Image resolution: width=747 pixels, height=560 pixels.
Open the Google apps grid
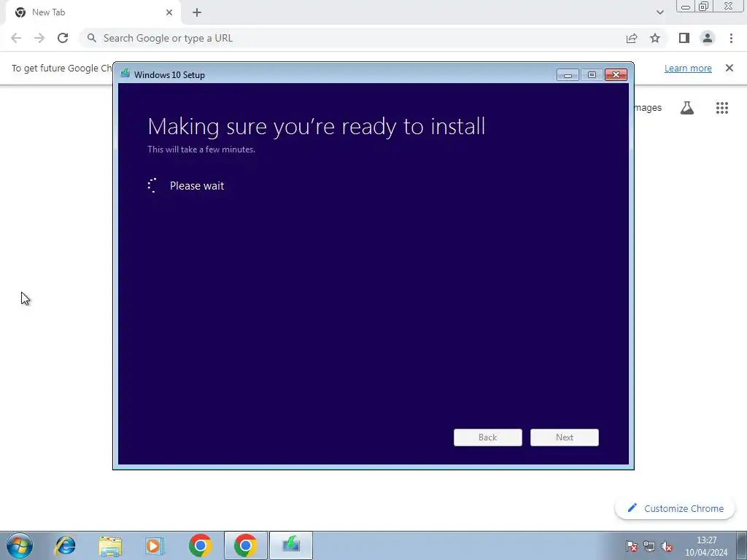[x=722, y=108]
